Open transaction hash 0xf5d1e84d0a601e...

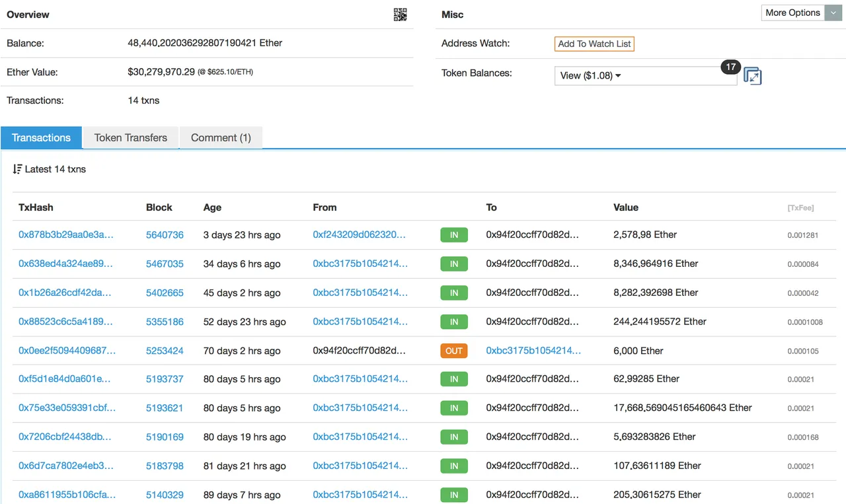click(x=65, y=379)
